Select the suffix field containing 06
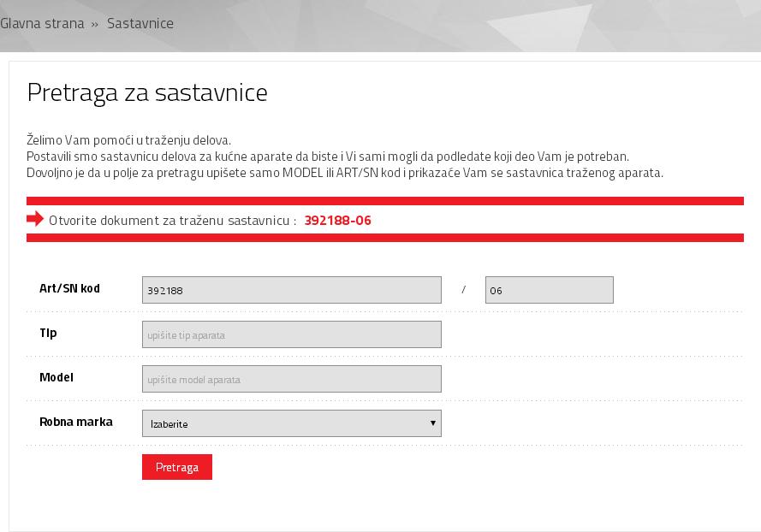Screen dimensions: 761x532 [549, 290]
